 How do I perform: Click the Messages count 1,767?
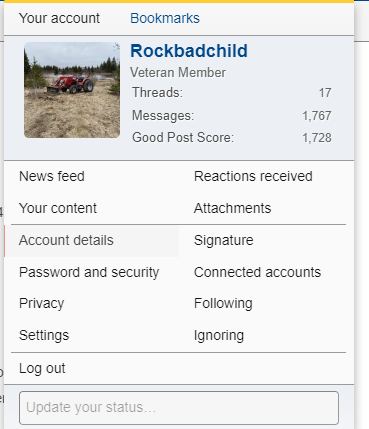(x=317, y=116)
